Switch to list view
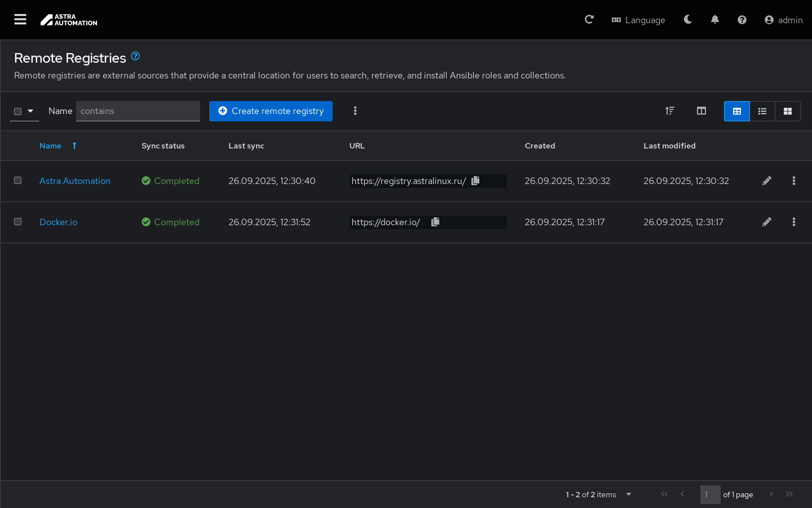 [x=762, y=111]
